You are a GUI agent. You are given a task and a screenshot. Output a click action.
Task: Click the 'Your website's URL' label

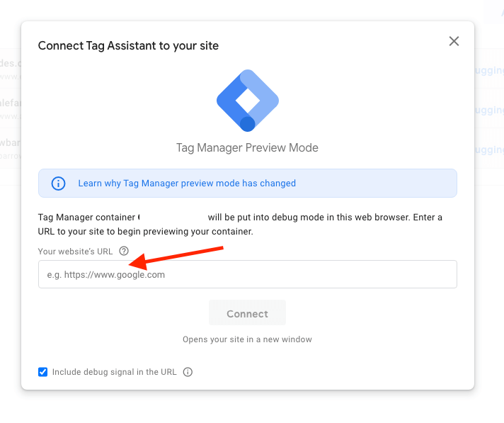(75, 252)
